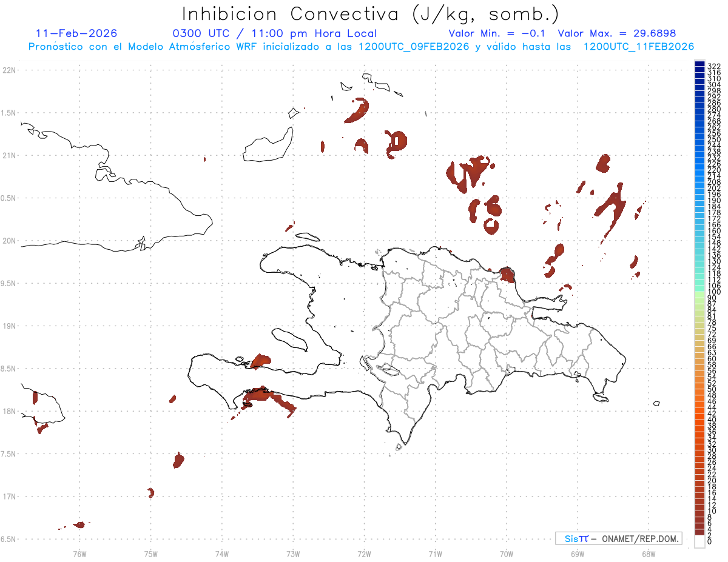This screenshot has height=562, width=728.
Task: Click the '76W' longitude label
Action: click(79, 554)
